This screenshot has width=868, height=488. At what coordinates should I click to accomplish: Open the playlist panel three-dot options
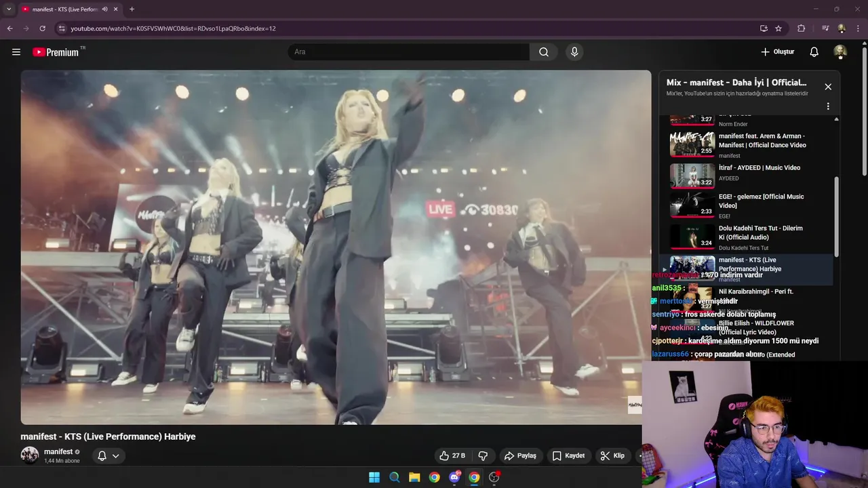pyautogui.click(x=828, y=106)
